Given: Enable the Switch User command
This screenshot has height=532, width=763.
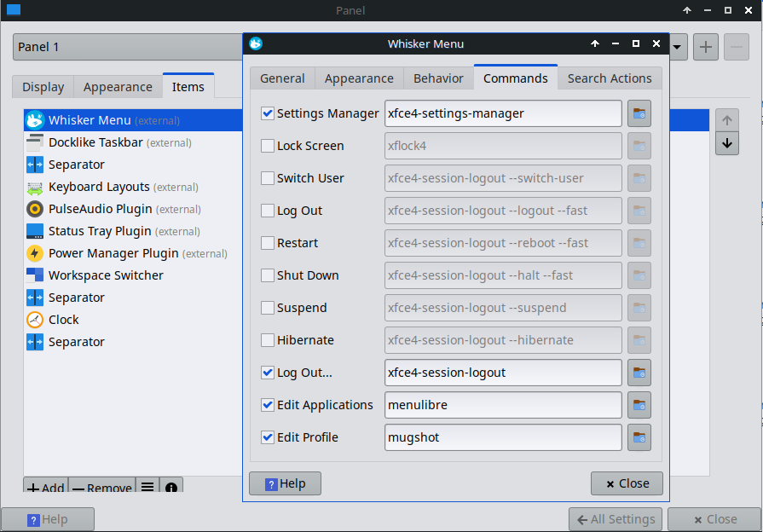Looking at the screenshot, I should tap(268, 178).
